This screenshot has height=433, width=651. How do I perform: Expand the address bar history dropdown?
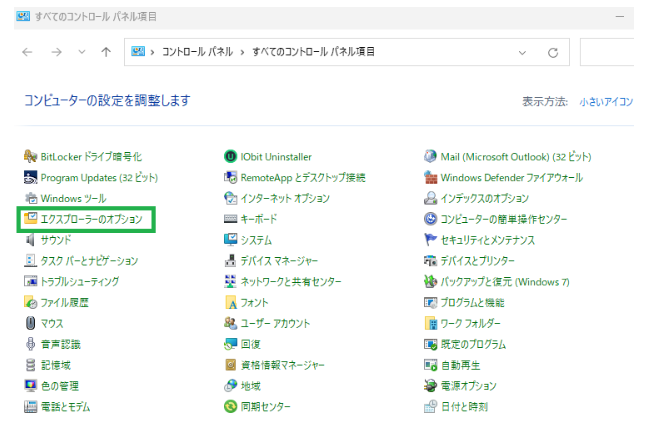(522, 53)
